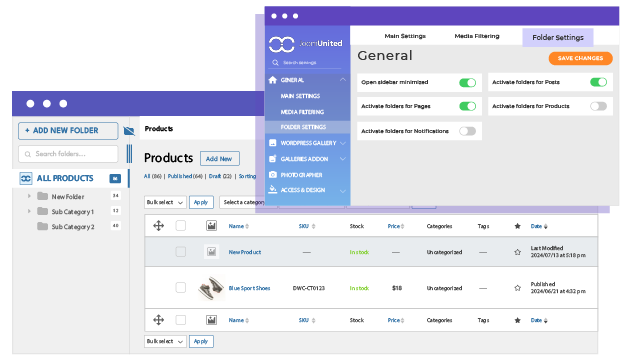Click the JoomUnited logo icon
Viewport: 631px width, 361px height.
click(282, 44)
